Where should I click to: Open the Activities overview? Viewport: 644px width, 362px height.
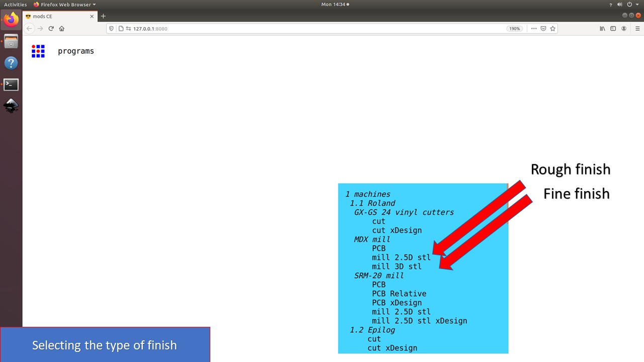click(x=15, y=5)
